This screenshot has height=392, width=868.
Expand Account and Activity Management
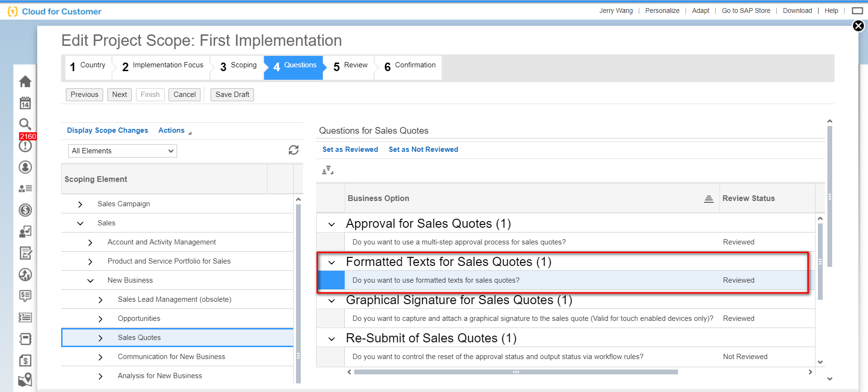click(90, 243)
